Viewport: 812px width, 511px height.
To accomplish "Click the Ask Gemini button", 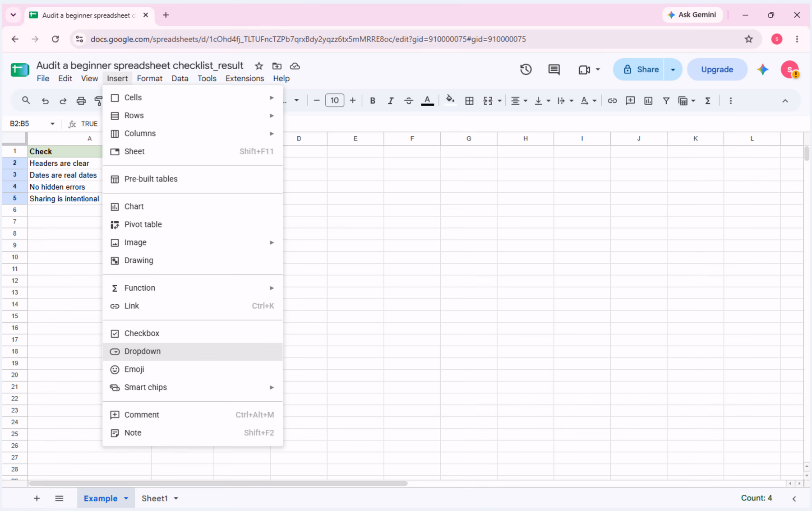I will [692, 15].
